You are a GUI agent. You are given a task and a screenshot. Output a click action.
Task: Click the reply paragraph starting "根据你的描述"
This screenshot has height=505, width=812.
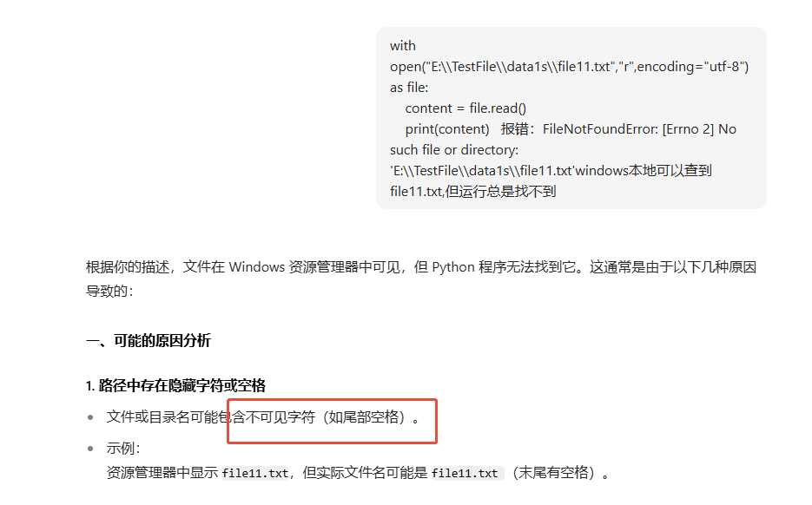[x=421, y=267]
